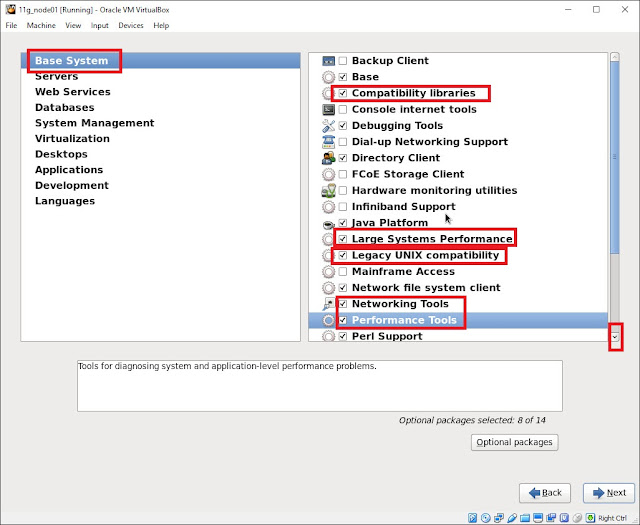
Task: Click the virtualization V status icon
Action: click(x=564, y=518)
